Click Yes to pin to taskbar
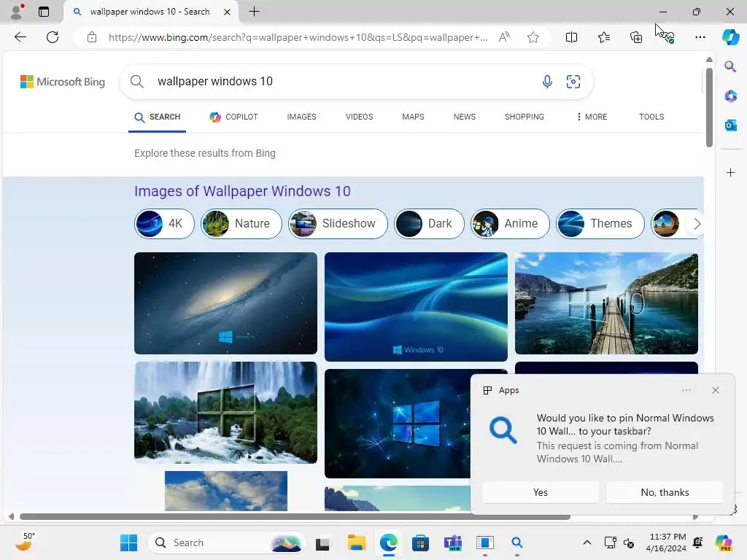The height and width of the screenshot is (560, 747). coord(541,492)
